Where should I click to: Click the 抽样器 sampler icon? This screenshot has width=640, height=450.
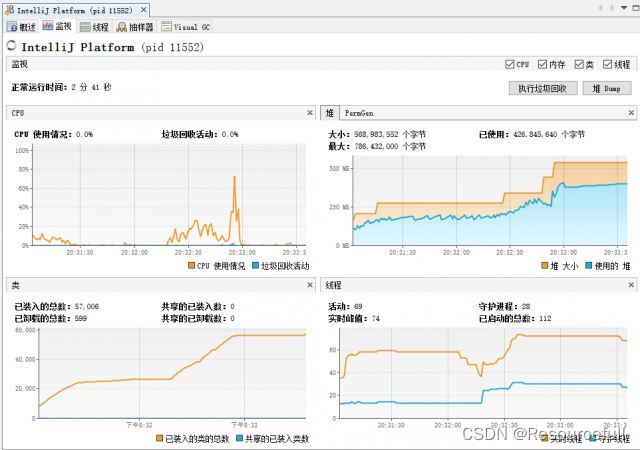[121, 27]
